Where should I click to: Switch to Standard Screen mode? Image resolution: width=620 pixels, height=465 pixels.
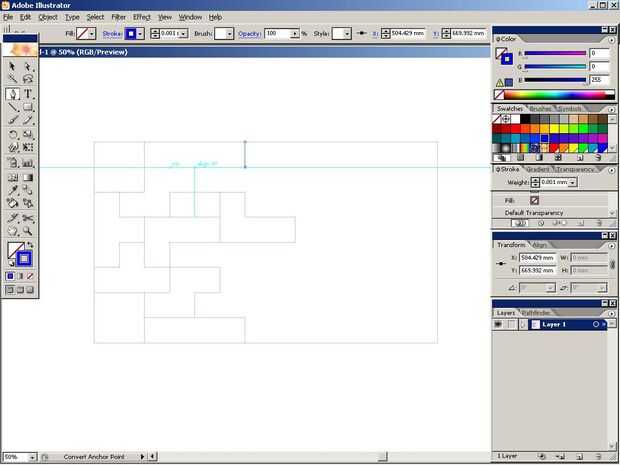coord(10,290)
